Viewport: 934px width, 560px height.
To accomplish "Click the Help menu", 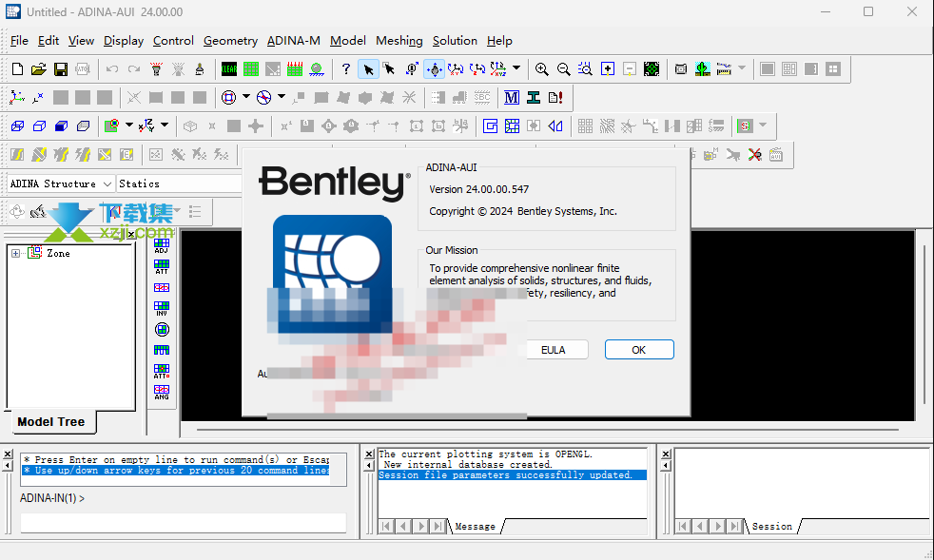I will [499, 41].
